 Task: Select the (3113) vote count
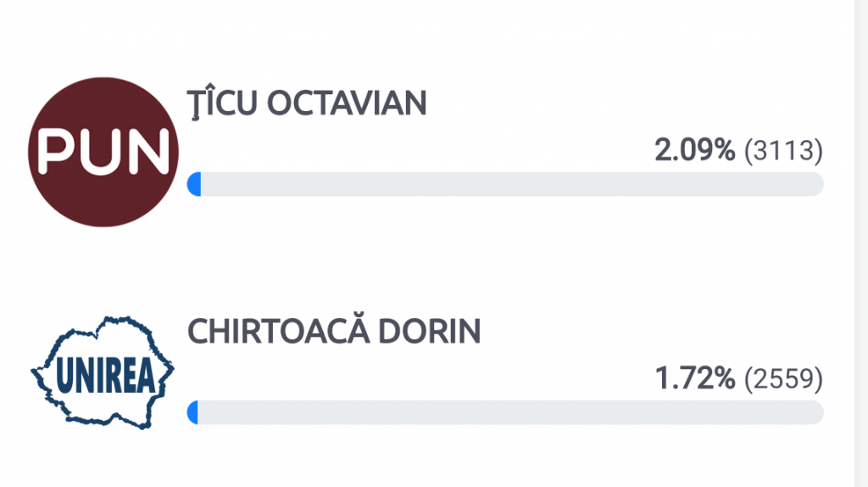click(783, 151)
